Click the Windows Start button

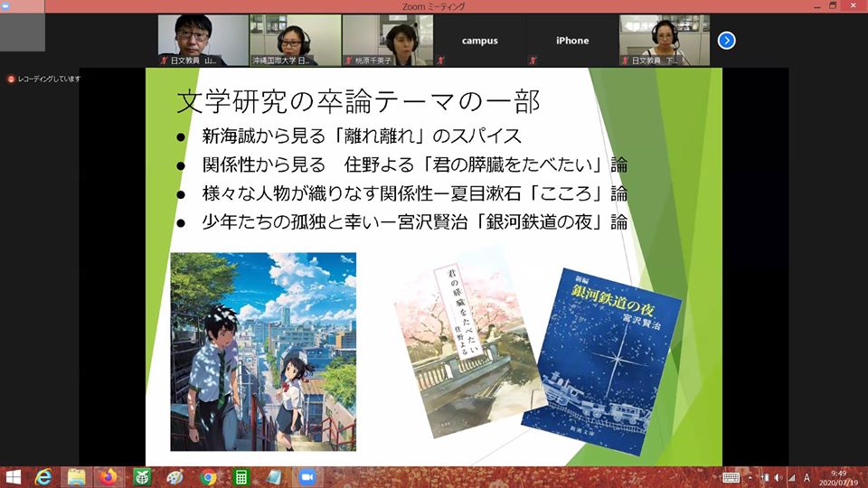click(x=14, y=477)
